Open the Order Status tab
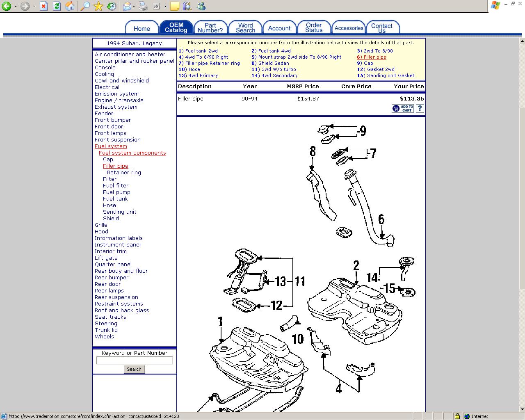Viewport: 525px width, 420px height. [x=314, y=27]
